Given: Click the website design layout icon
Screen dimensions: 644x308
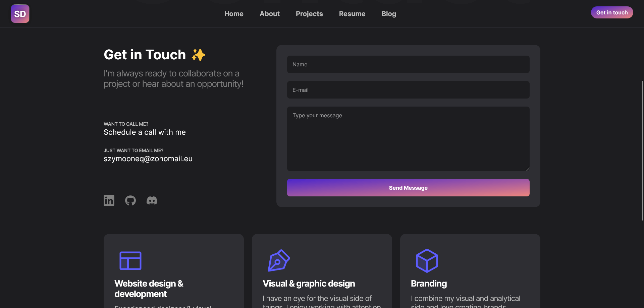Looking at the screenshot, I should tap(130, 260).
